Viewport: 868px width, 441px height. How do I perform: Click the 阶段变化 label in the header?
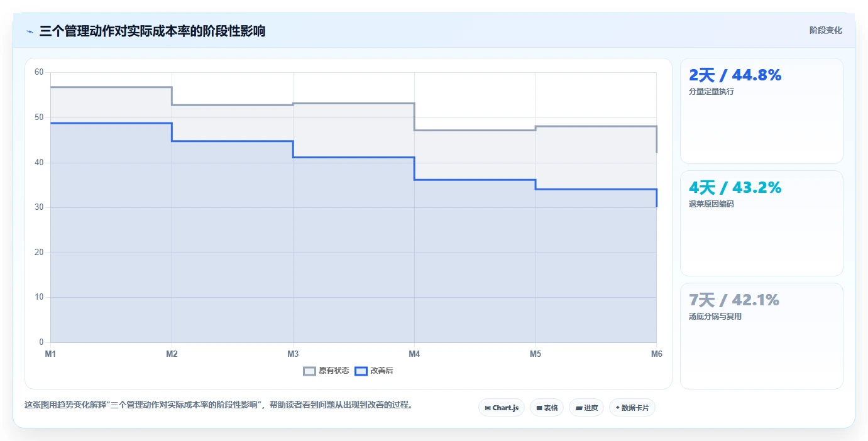825,30
